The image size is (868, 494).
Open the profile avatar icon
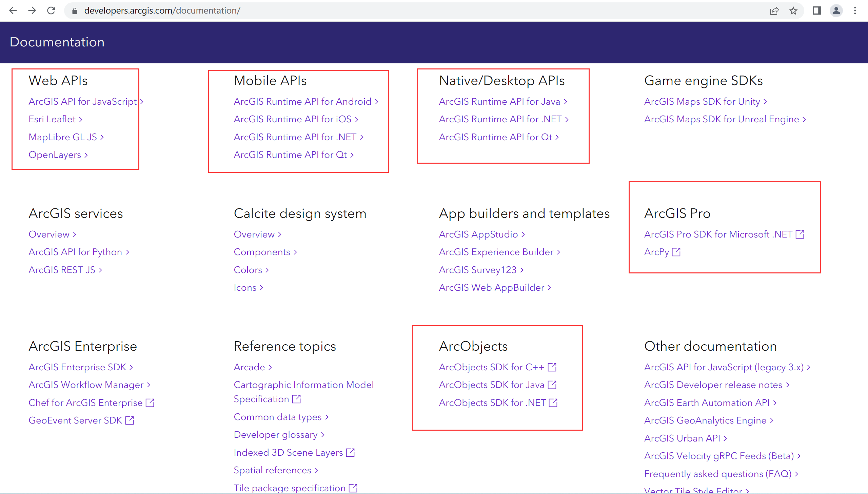point(836,11)
